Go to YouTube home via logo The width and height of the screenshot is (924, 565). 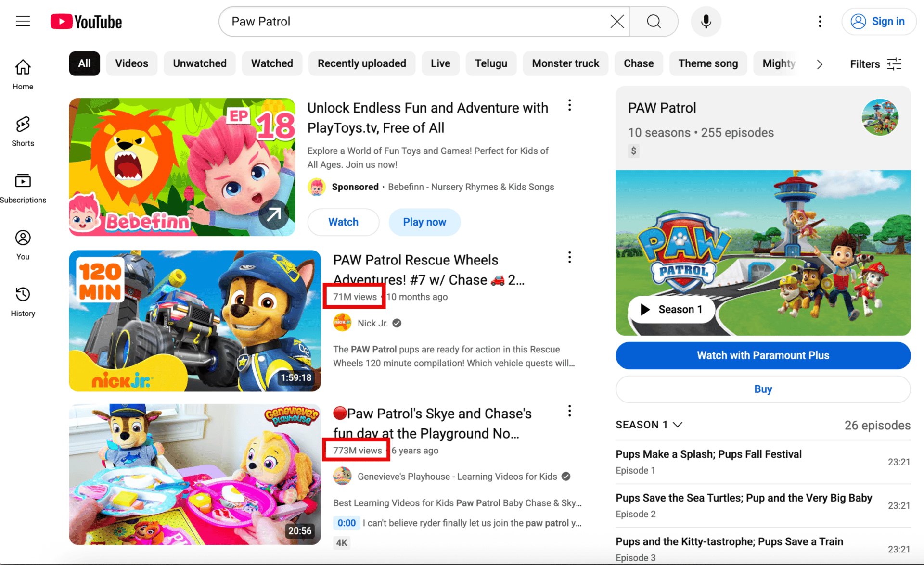(86, 22)
